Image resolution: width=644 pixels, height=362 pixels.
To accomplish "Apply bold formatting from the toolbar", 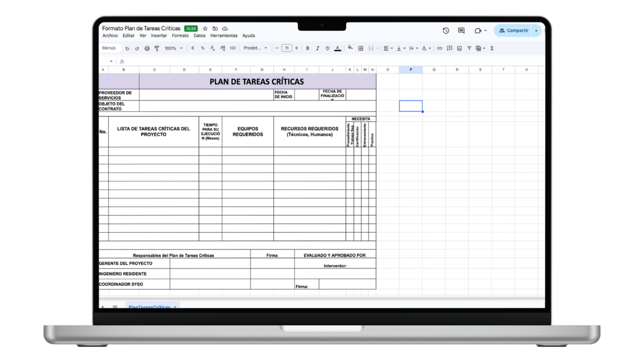I will pyautogui.click(x=307, y=48).
